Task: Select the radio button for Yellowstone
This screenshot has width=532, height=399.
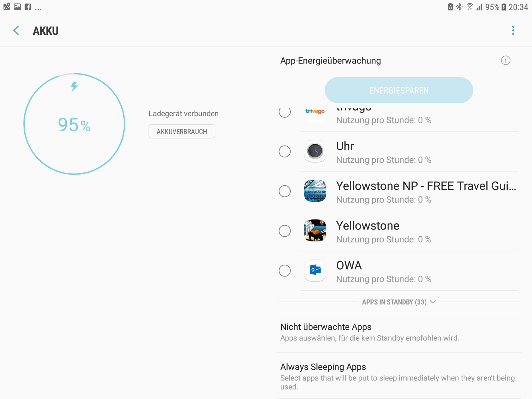Action: click(x=285, y=231)
